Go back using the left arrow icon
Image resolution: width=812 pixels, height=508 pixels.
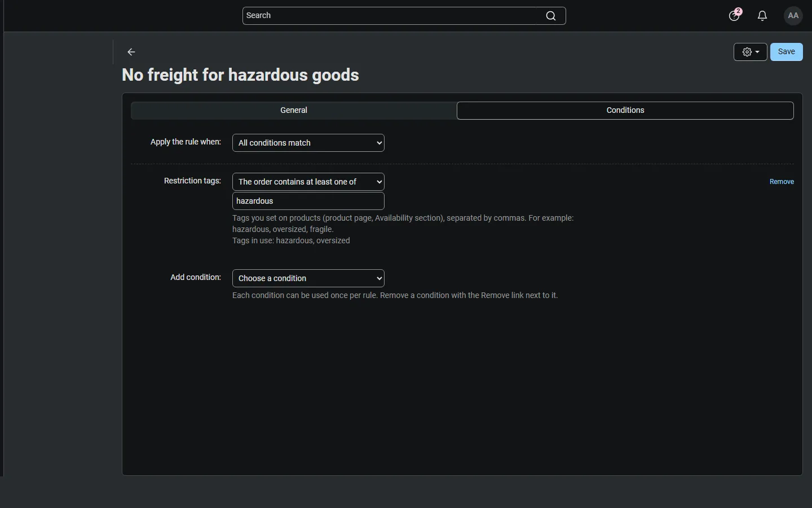pos(131,52)
